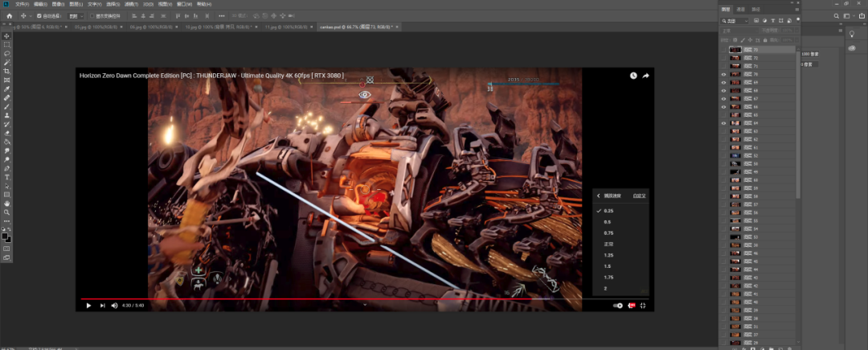Viewport: 868px width, 350px height.
Task: Select the History Brush tool
Action: (6, 124)
